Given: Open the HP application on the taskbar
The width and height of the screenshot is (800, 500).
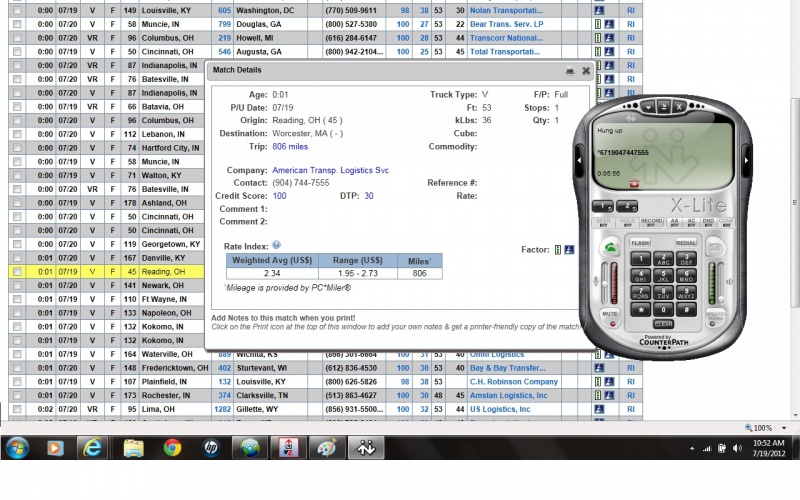Looking at the screenshot, I should [211, 448].
